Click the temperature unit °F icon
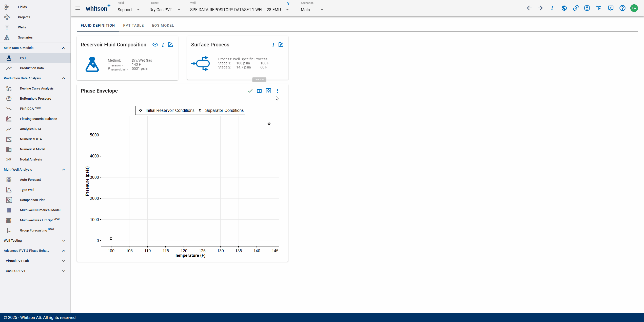This screenshot has width=644, height=322. coord(599,8)
